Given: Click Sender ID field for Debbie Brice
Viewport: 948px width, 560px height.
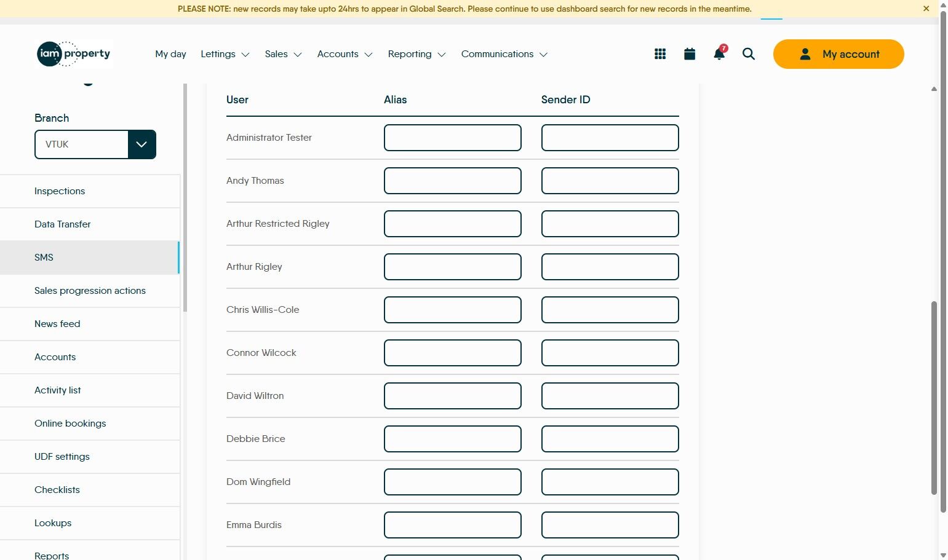Looking at the screenshot, I should (610, 439).
